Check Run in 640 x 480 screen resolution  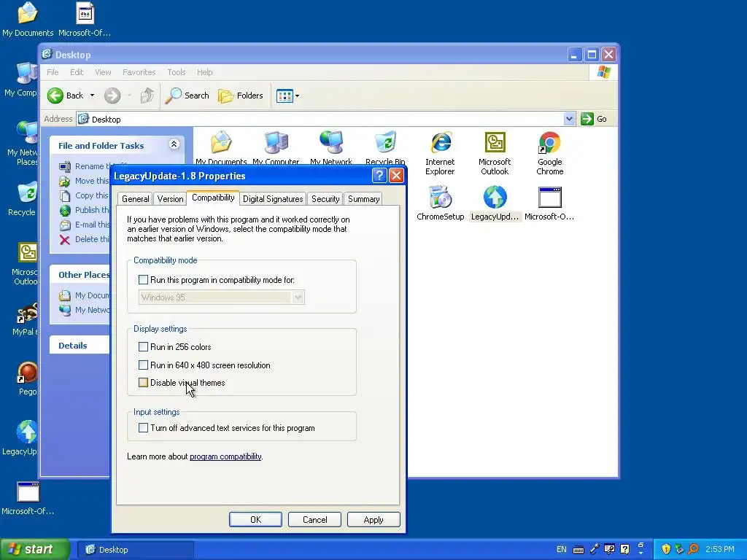coord(143,365)
